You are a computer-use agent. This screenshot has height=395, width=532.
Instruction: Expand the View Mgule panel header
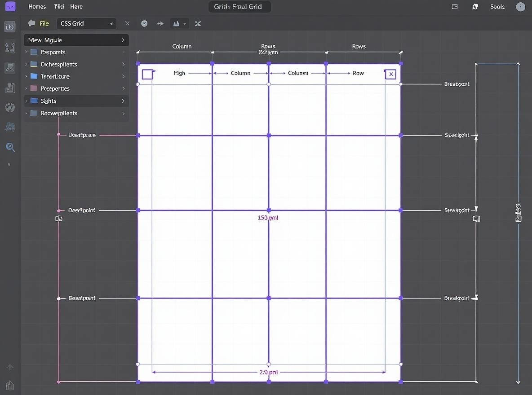tap(76, 40)
